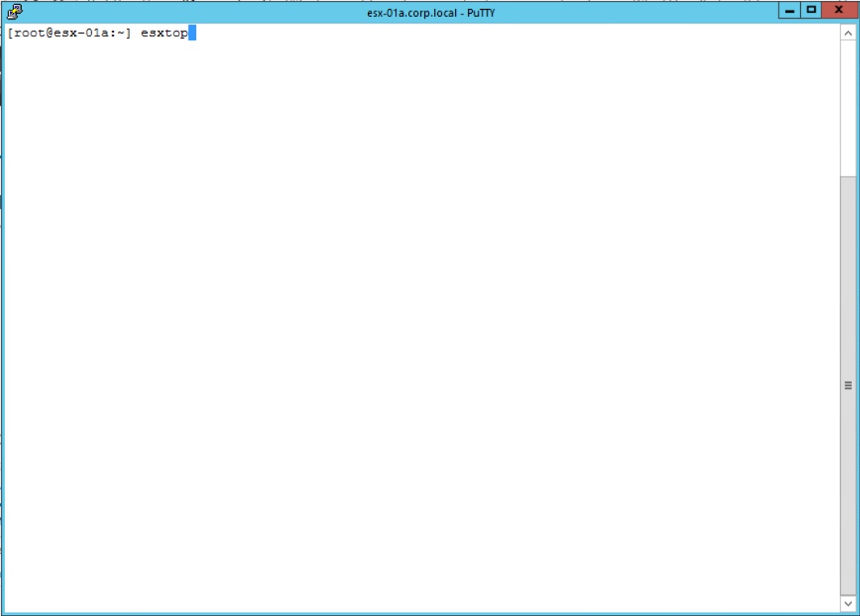Open the PuTTY system menu icon
This screenshot has width=860, height=616.
tap(15, 11)
